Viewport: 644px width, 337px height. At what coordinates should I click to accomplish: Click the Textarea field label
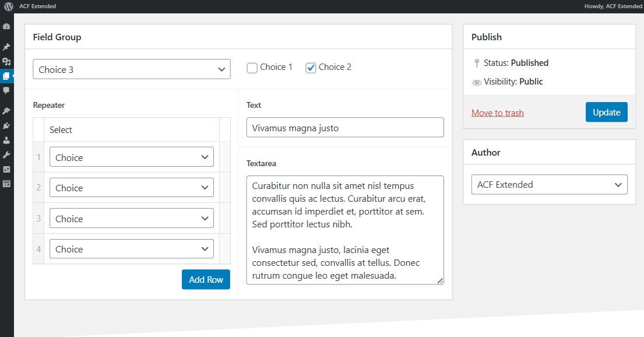tap(261, 164)
